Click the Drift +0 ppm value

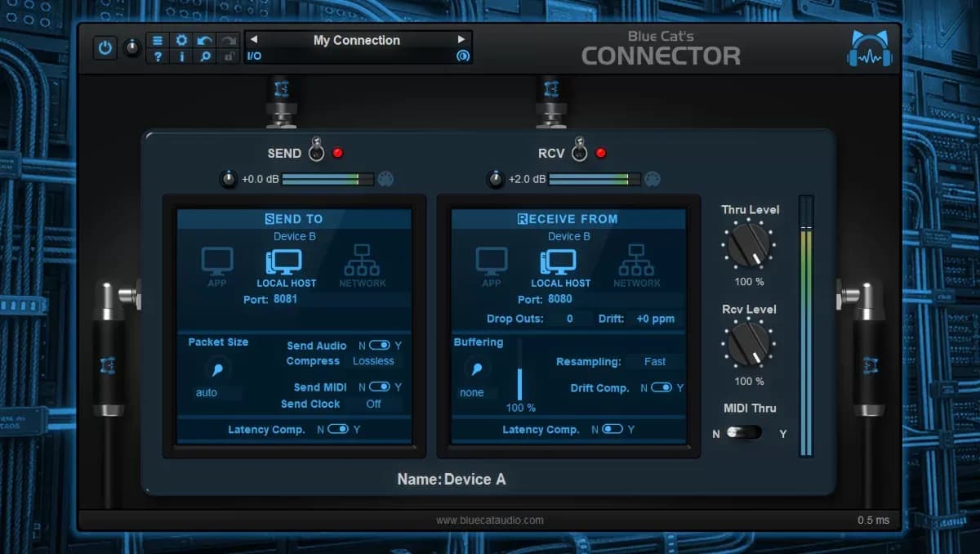pos(655,319)
